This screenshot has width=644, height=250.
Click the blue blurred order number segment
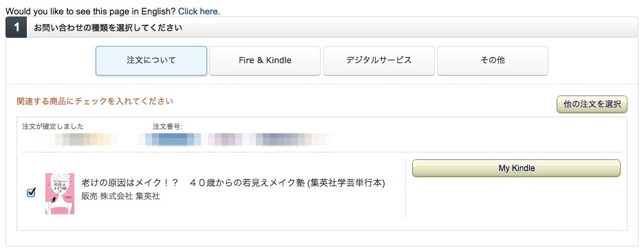(170, 139)
